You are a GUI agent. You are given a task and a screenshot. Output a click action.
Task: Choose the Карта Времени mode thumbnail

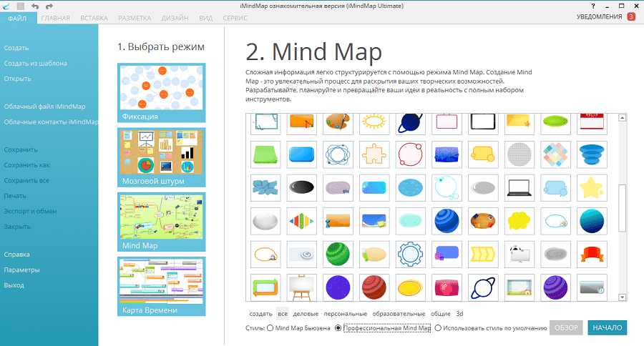click(162, 287)
